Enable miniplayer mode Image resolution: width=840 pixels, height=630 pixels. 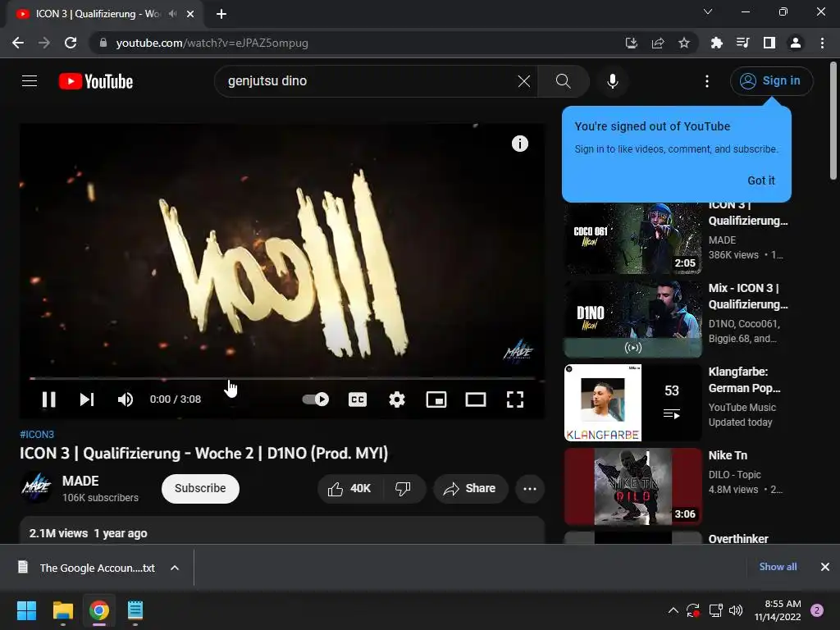click(436, 399)
